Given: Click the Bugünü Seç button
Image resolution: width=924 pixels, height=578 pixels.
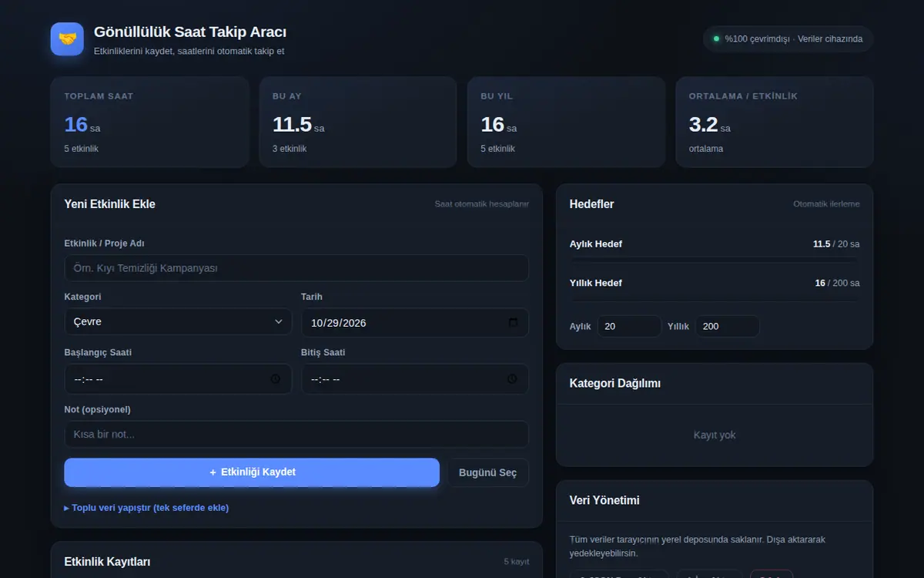Looking at the screenshot, I should [488, 472].
